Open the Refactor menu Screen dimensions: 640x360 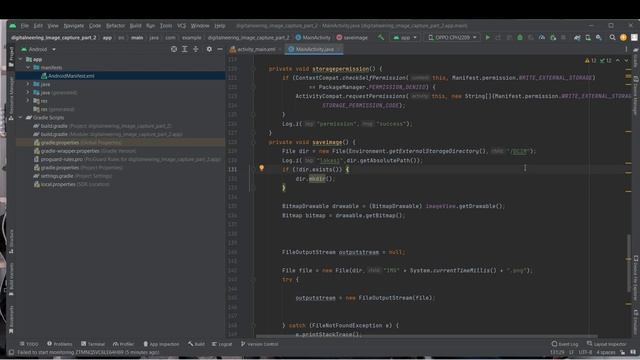point(116,26)
